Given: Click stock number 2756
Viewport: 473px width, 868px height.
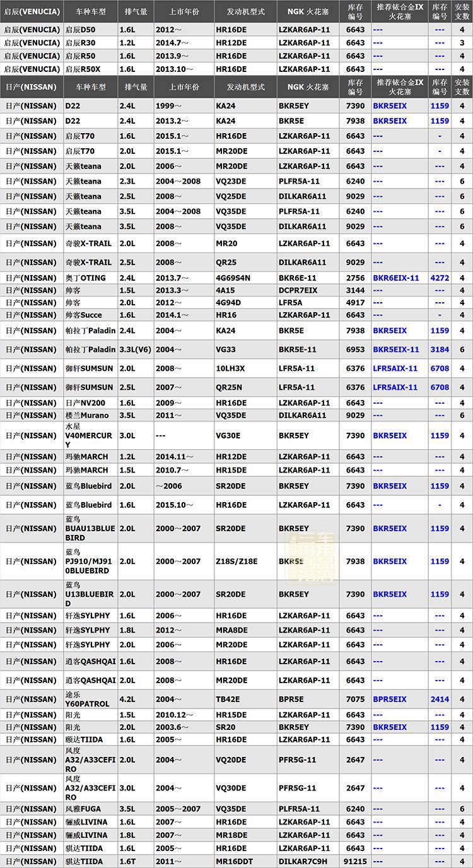Looking at the screenshot, I should [355, 278].
